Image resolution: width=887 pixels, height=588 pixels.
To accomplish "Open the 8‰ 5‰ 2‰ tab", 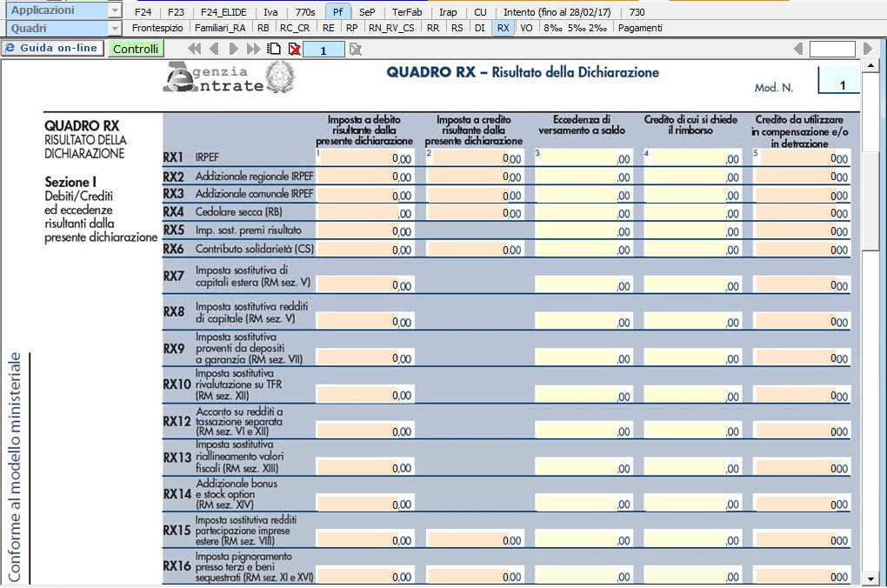I will coord(576,28).
